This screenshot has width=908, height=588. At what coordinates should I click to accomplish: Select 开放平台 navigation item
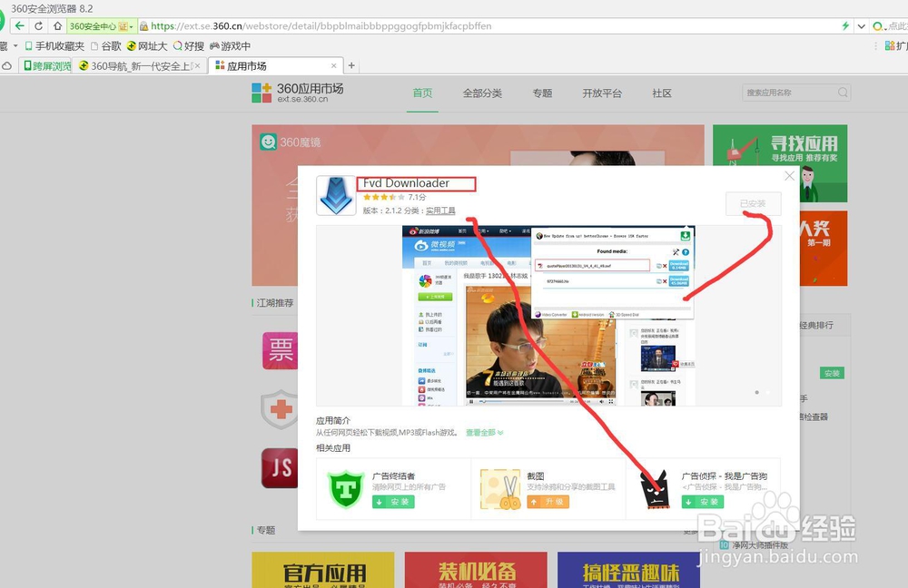tap(602, 93)
